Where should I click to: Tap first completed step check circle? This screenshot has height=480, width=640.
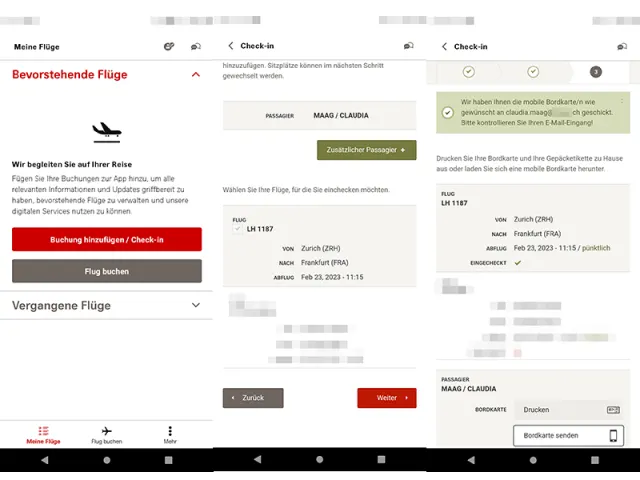point(469,72)
